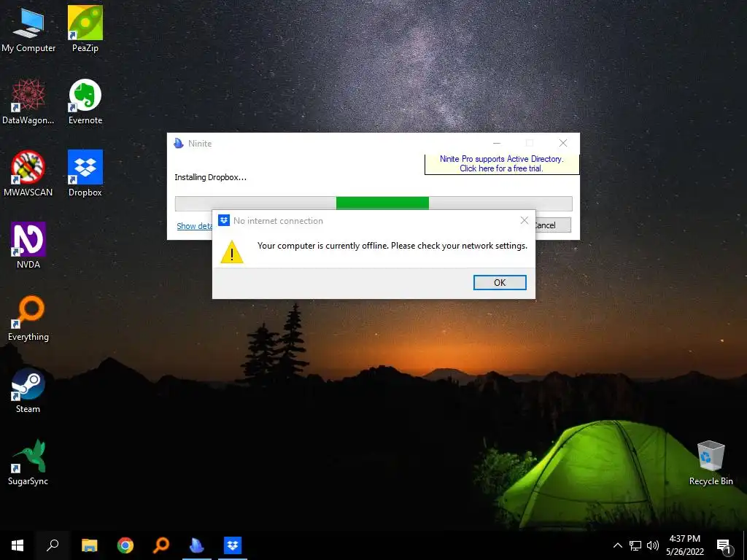Viewport: 747px width, 560px height.
Task: Launch Google Chrome from taskbar
Action: point(125,545)
